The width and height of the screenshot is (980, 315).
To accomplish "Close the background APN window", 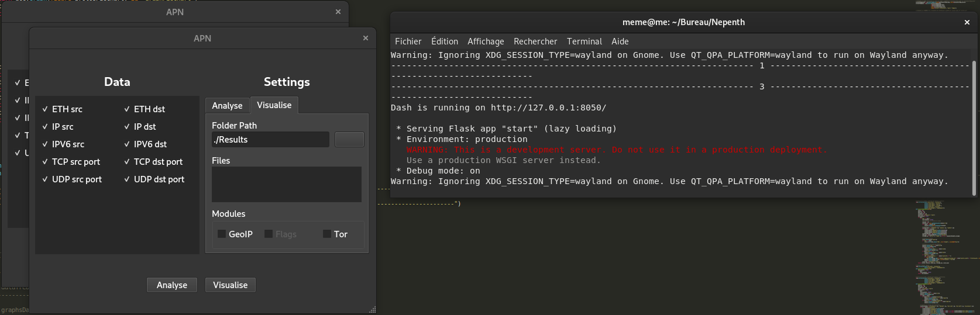I will [x=338, y=12].
